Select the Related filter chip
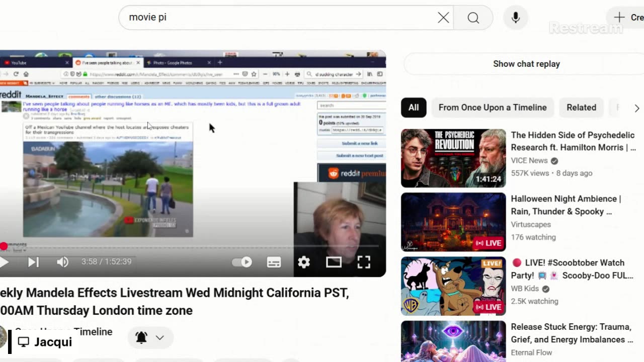Image resolution: width=644 pixels, height=362 pixels. pyautogui.click(x=581, y=108)
